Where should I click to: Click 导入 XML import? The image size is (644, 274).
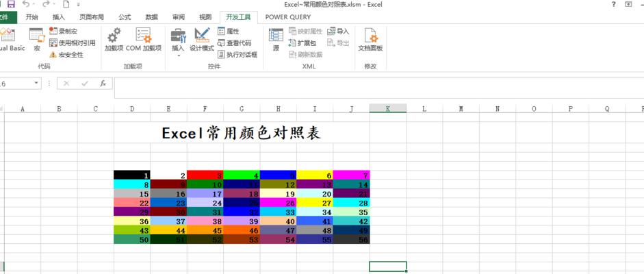[338, 32]
